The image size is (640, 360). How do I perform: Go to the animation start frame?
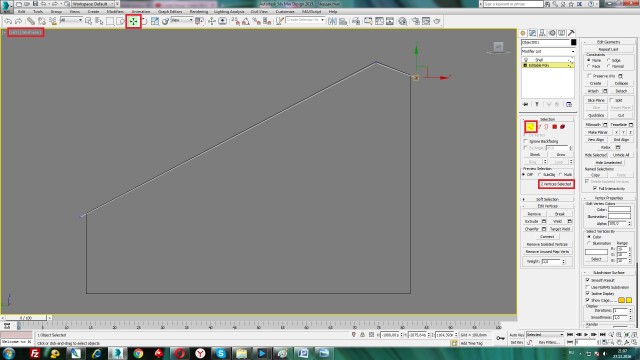click(x=570, y=335)
